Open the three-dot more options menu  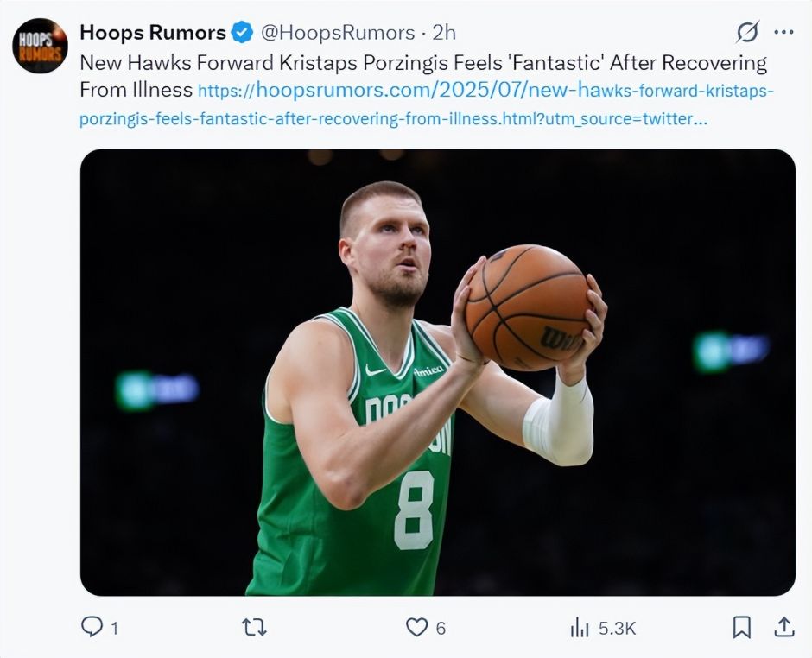tap(783, 33)
